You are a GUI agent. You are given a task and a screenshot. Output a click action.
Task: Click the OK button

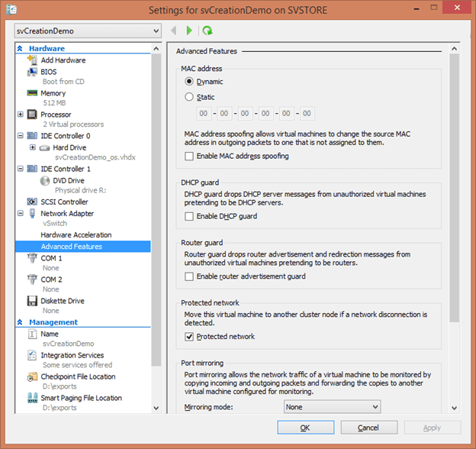point(305,428)
